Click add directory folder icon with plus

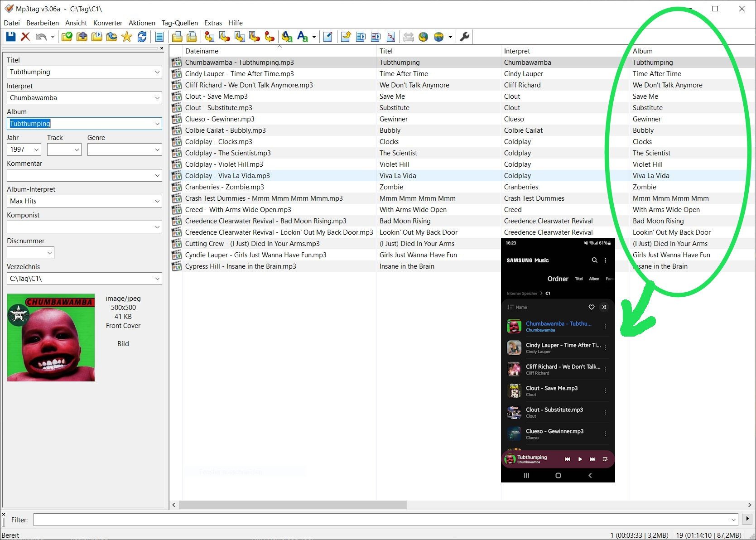82,37
